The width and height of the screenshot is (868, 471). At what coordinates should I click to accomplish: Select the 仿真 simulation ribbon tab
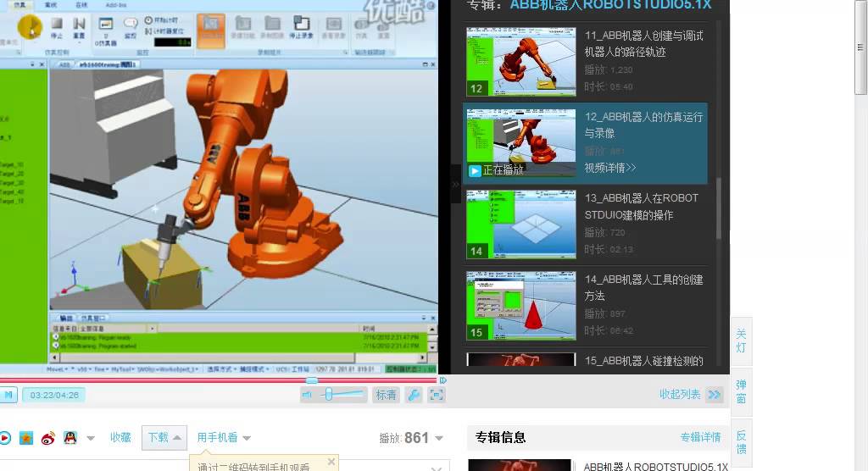[x=19, y=5]
